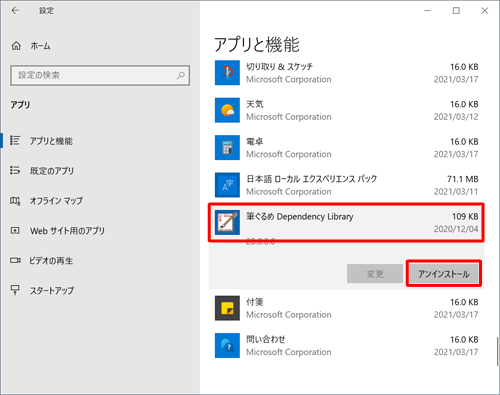Click 筆ぐるめ Dependency Library app icon

point(227,222)
